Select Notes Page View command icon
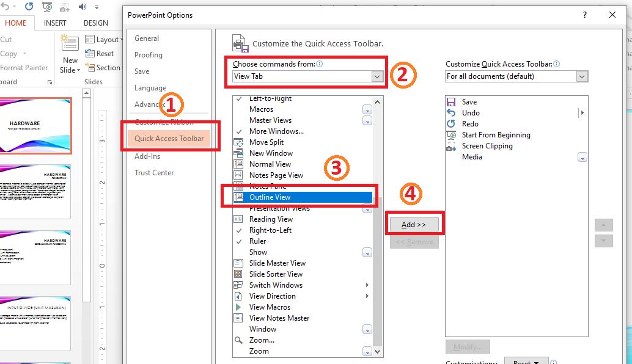Image resolution: width=632 pixels, height=364 pixels. 238,175
